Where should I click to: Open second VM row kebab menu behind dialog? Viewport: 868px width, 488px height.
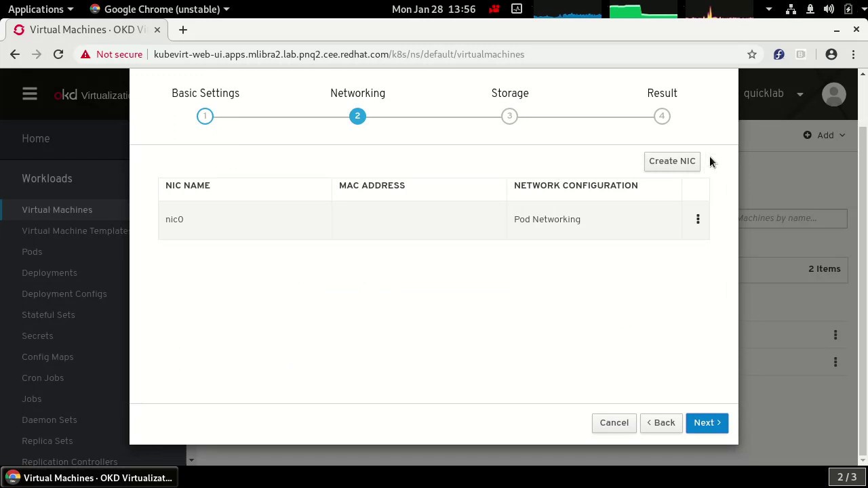(835, 362)
